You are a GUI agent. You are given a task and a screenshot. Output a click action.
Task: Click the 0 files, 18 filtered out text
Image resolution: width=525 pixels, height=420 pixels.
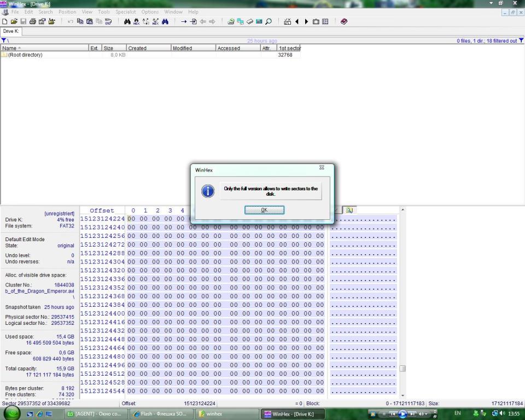[487, 41]
